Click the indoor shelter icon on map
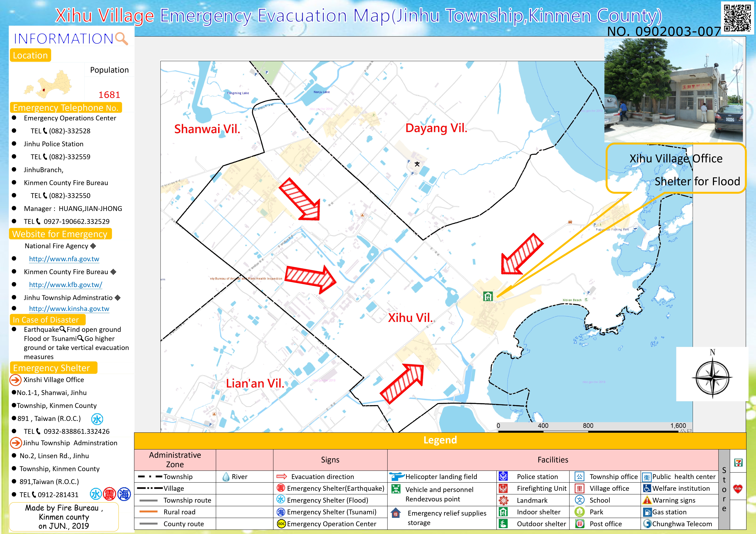The image size is (756, 534). tap(488, 296)
